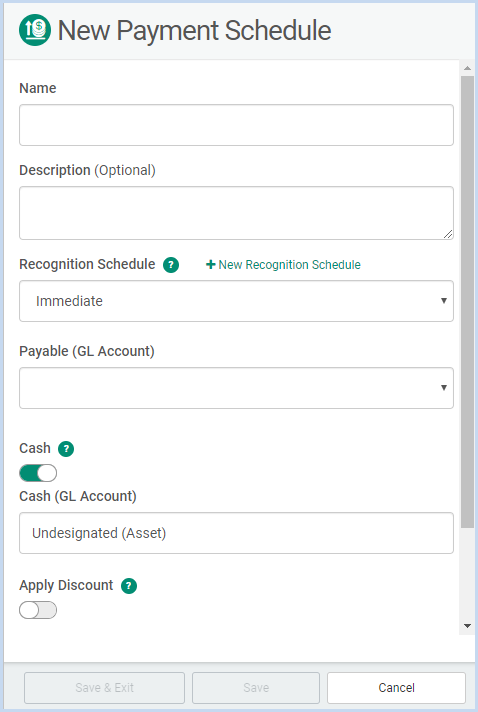Open Recognition Schedule help question mark
Viewport: 478px width, 712px height.
(x=171, y=265)
